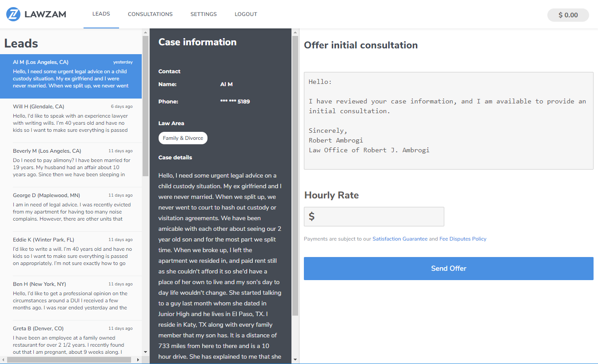Click the $0.00 balance button

[x=568, y=15]
